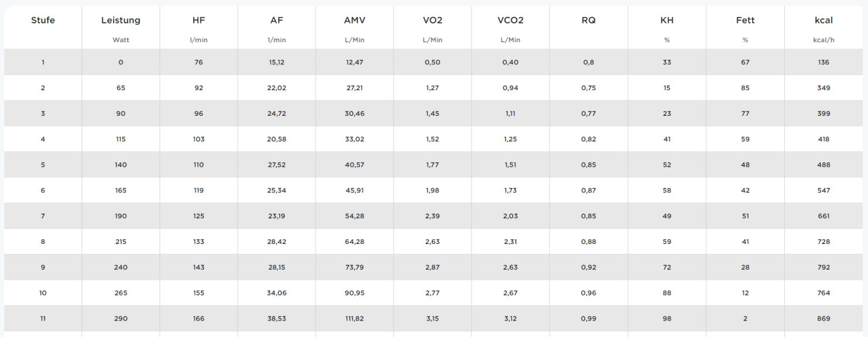Click the AMV value 111,82
The width and height of the screenshot is (868, 337).
click(354, 319)
